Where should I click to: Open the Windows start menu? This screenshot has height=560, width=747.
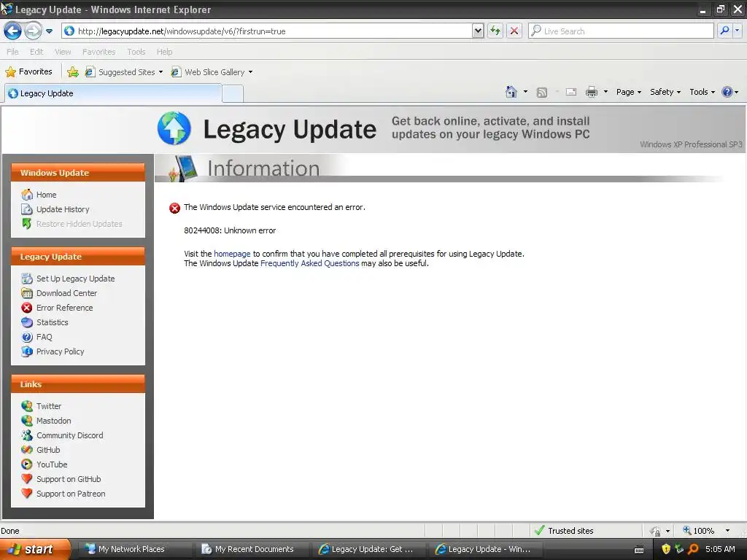[35, 549]
